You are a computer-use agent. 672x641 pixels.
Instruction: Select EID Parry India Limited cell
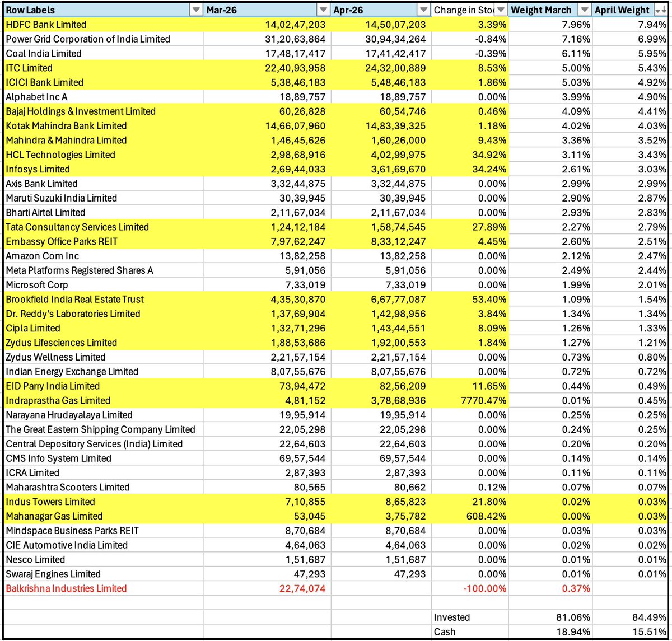click(104, 386)
